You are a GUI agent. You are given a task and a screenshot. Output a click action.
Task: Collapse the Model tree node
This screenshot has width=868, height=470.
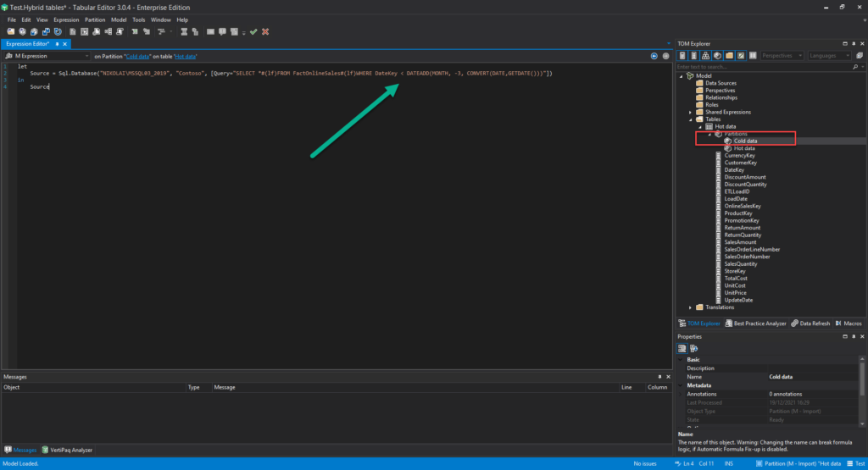pyautogui.click(x=682, y=76)
